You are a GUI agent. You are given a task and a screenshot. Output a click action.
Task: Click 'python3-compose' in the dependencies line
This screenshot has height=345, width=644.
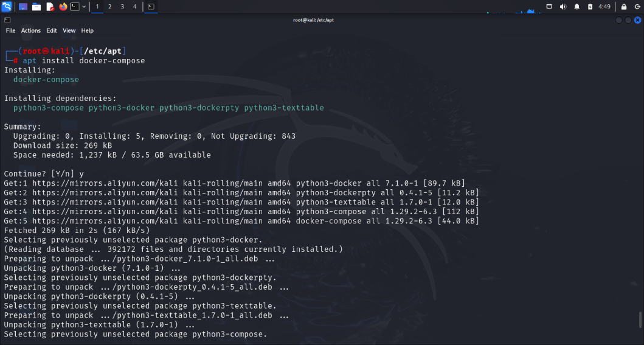point(49,108)
